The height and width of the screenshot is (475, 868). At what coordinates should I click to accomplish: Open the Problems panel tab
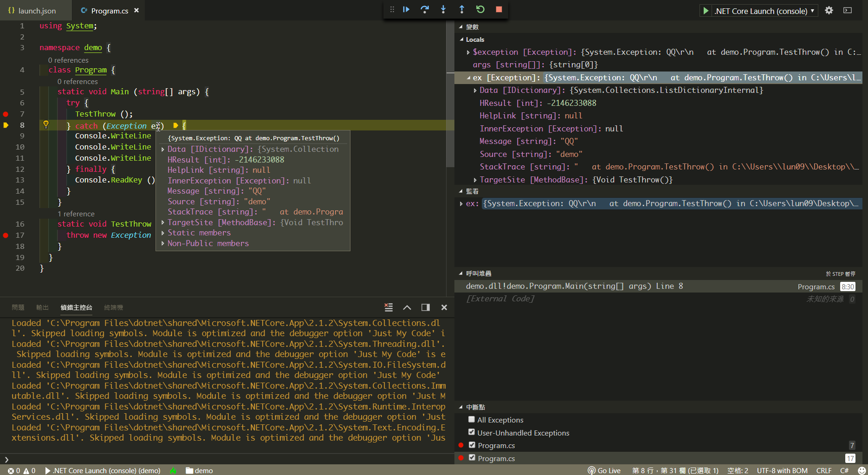[x=18, y=307]
